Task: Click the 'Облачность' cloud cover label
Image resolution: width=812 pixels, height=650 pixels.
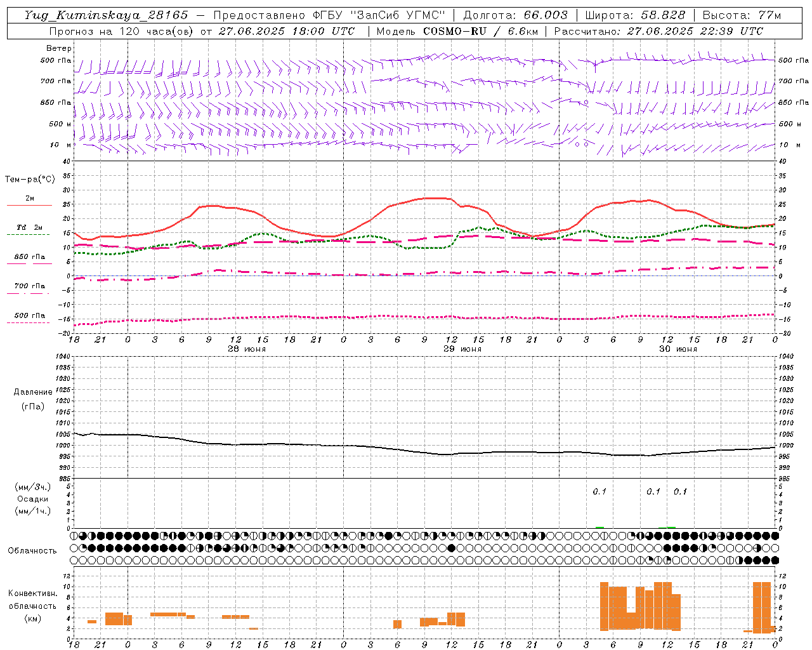Action: pos(32,551)
